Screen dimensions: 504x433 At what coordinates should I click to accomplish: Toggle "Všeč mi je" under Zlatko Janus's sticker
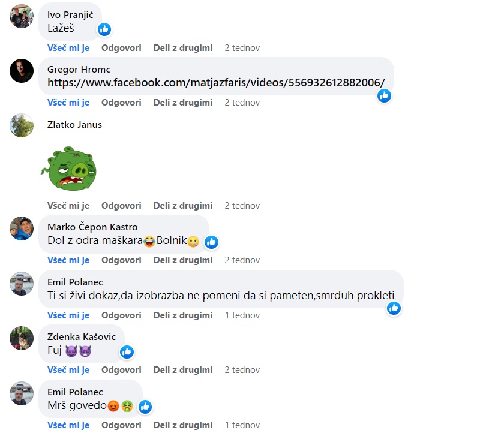(68, 206)
